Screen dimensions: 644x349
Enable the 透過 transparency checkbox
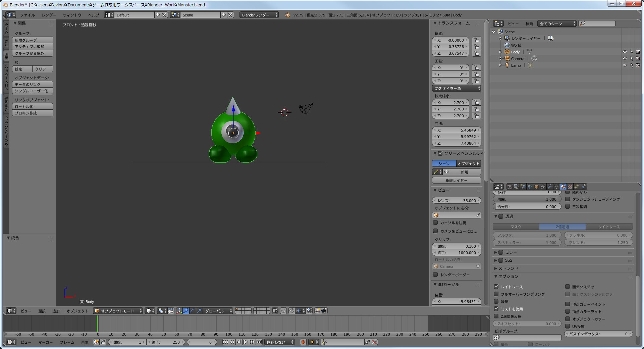tap(501, 216)
